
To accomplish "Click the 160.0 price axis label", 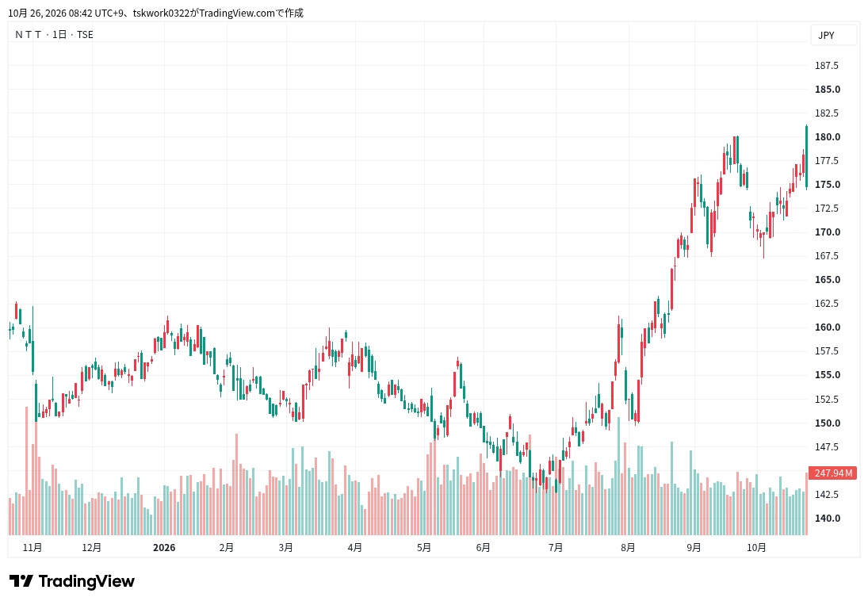I will tap(827, 327).
